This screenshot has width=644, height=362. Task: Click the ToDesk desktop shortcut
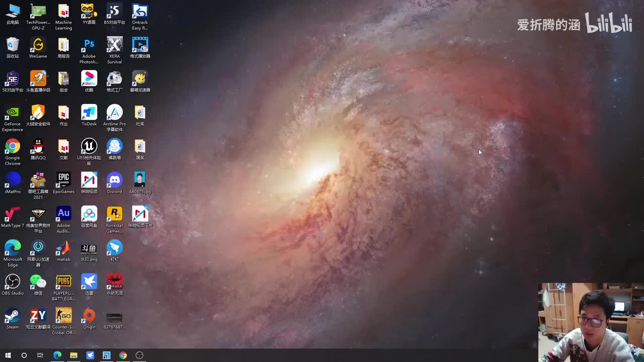click(89, 116)
